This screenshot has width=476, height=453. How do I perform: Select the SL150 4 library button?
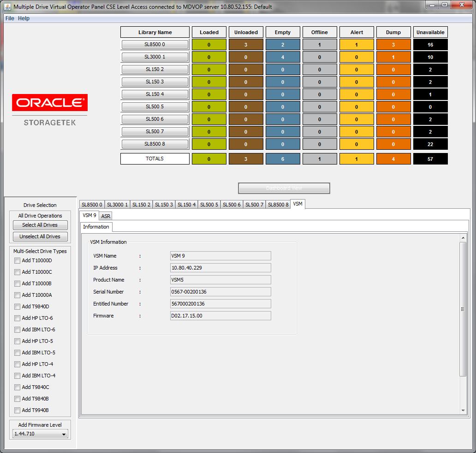[155, 94]
